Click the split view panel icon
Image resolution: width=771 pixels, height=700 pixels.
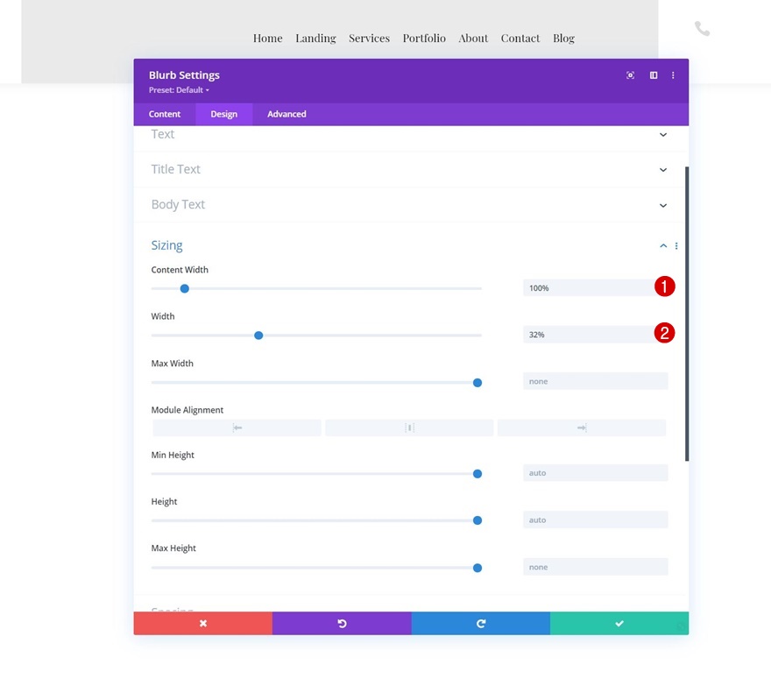tap(654, 75)
